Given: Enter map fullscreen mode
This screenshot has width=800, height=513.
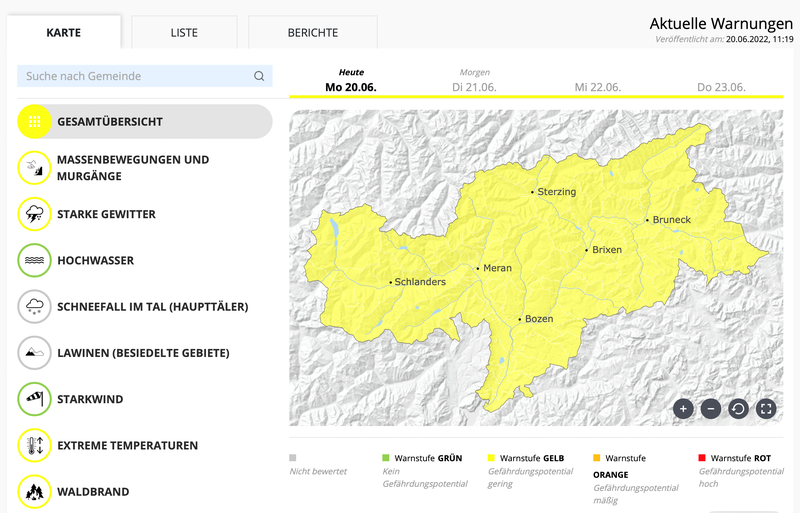Looking at the screenshot, I should pyautogui.click(x=767, y=408).
